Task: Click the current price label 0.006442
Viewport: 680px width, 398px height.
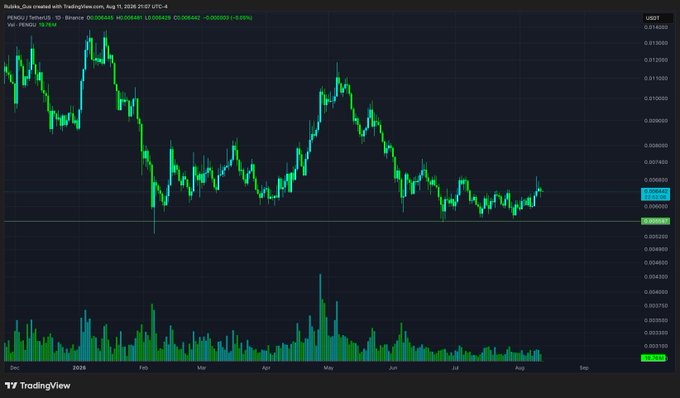Action: click(x=655, y=194)
